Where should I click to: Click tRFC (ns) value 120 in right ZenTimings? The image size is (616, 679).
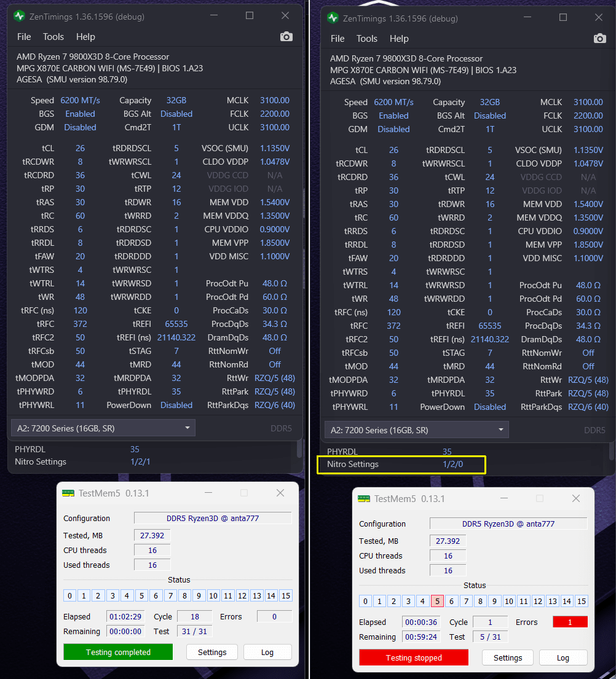[x=394, y=312]
